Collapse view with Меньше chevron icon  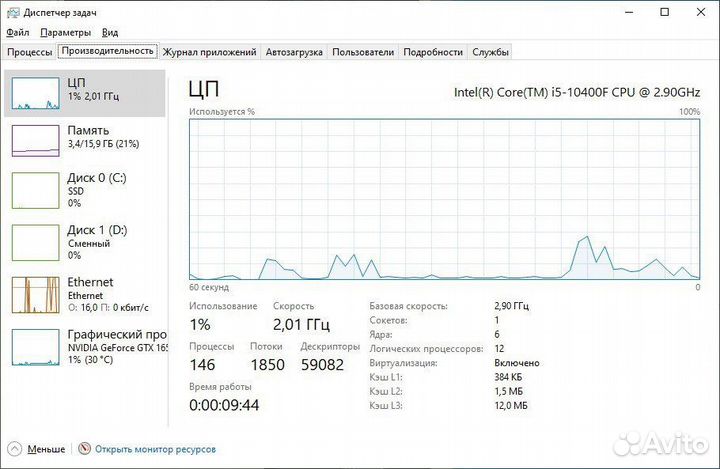point(14,450)
